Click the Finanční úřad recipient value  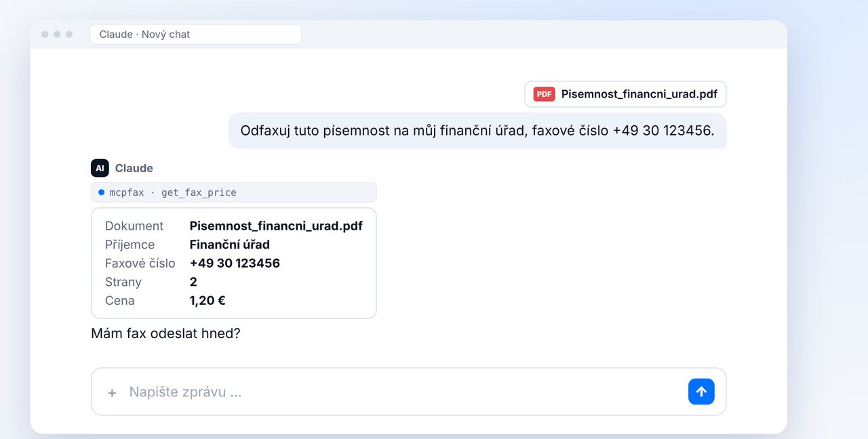coord(230,245)
